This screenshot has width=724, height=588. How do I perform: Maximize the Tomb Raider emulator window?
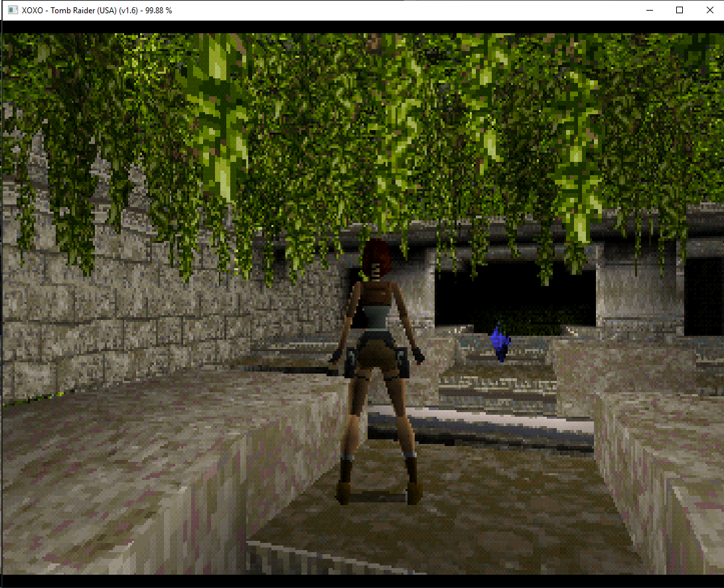[679, 10]
